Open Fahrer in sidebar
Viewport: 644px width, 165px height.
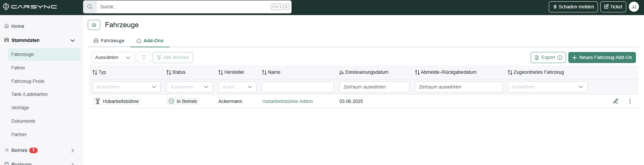point(18,68)
